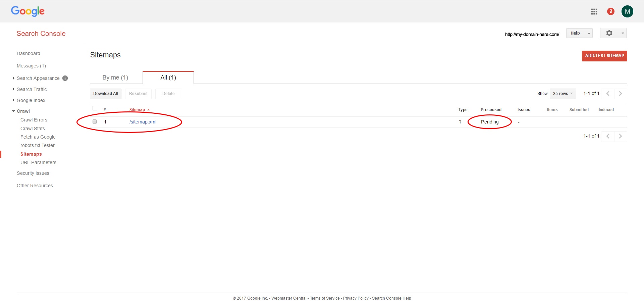Collapse the Crawl section
Image resolution: width=644 pixels, height=303 pixels.
tap(13, 111)
